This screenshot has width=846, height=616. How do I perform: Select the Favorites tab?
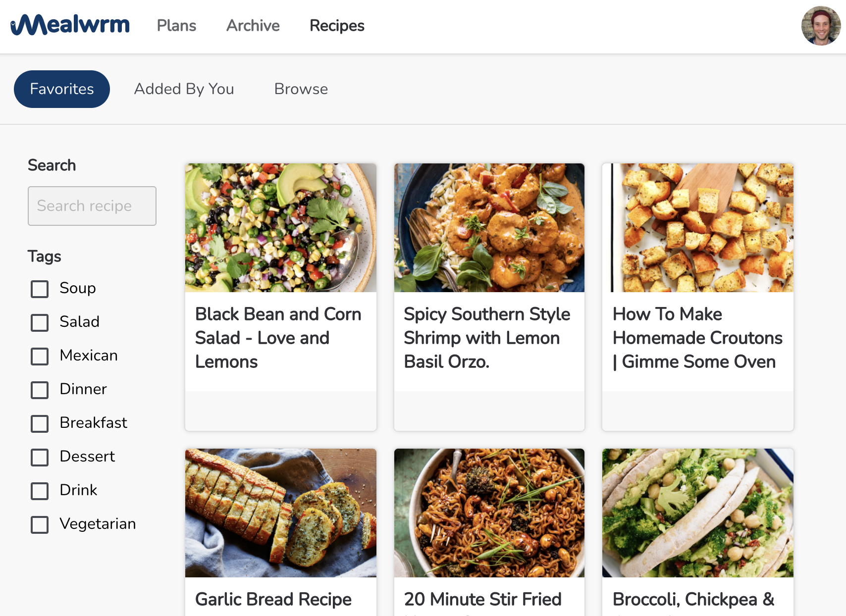click(62, 89)
